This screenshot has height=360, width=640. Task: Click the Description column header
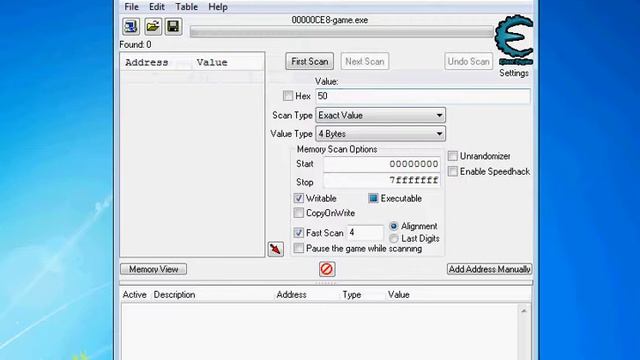click(x=174, y=295)
